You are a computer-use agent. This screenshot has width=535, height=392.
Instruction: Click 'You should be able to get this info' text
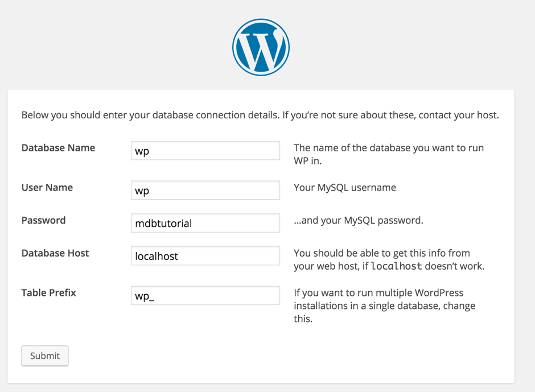tap(381, 253)
